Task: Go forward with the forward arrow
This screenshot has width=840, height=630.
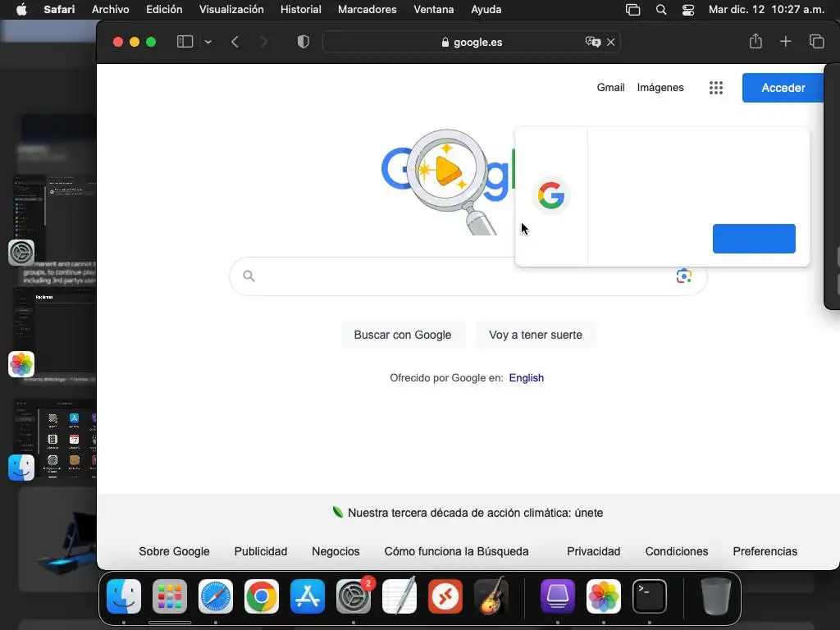Action: point(263,42)
